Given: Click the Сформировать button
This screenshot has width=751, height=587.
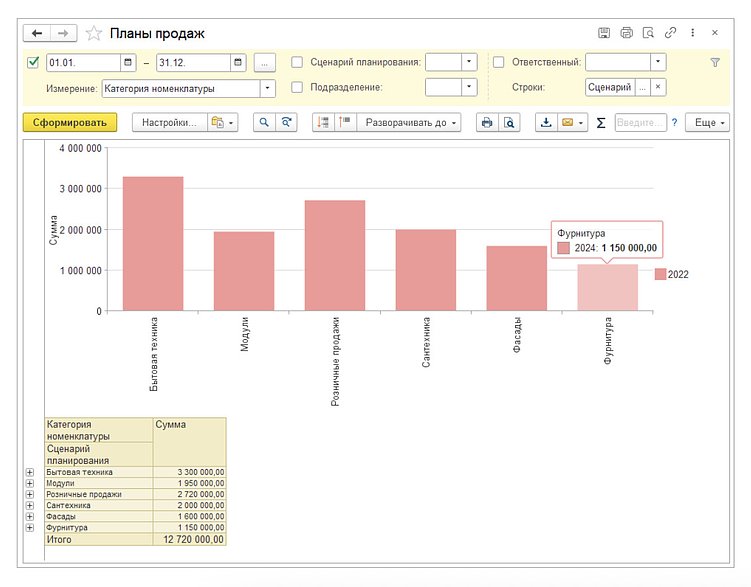Looking at the screenshot, I should click(70, 123).
